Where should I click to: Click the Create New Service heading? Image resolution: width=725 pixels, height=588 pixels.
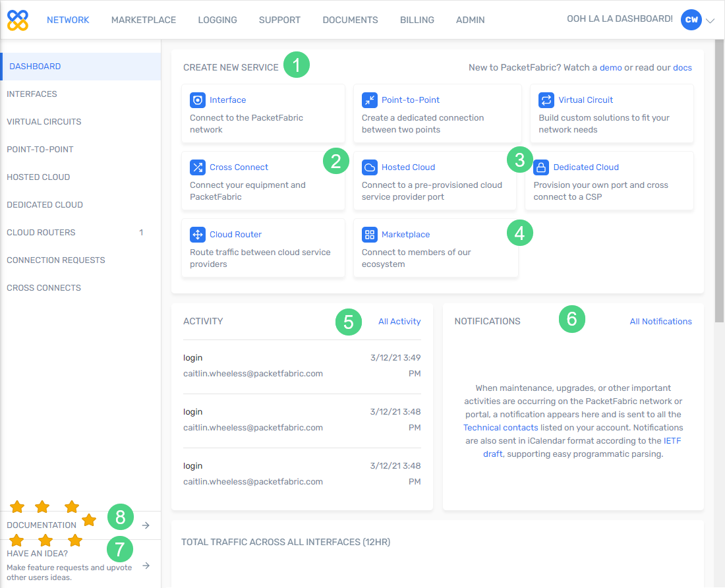coord(231,67)
